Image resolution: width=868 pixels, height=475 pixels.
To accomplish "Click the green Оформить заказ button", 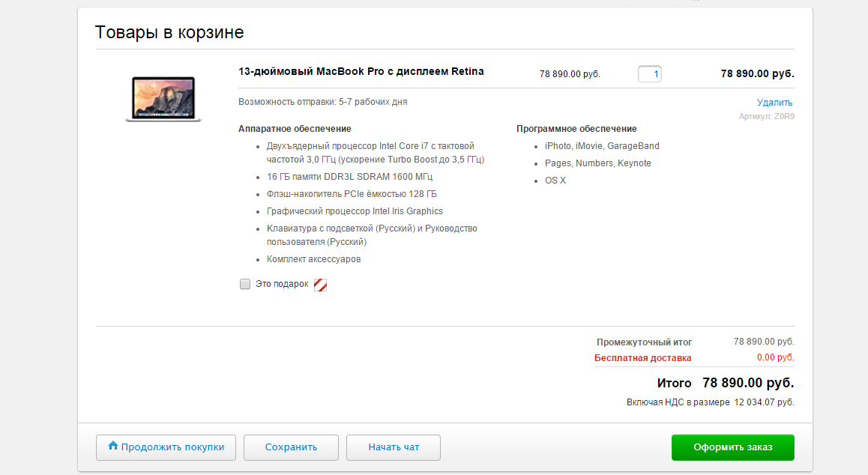I will (x=733, y=447).
